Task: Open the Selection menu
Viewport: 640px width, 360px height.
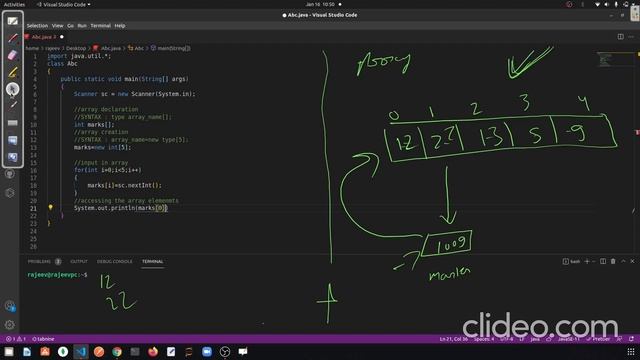Action: [x=37, y=25]
